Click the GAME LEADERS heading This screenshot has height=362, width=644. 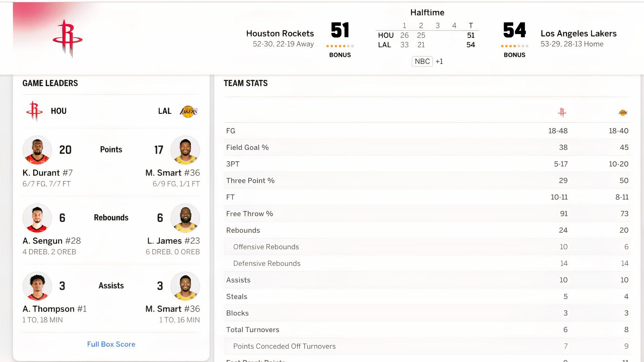coord(50,83)
